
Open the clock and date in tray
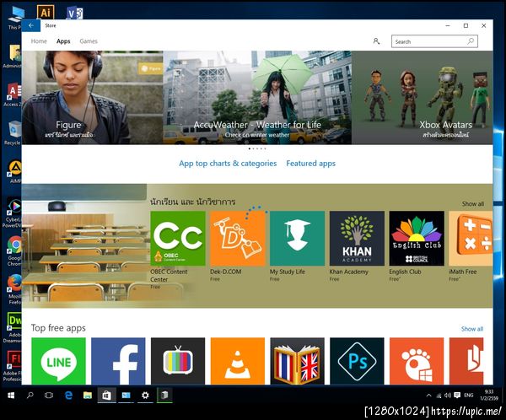pos(489,396)
